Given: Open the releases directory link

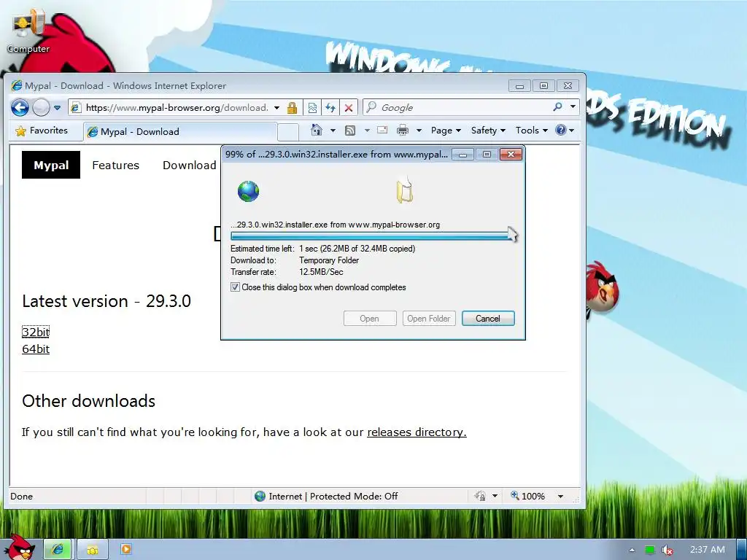Looking at the screenshot, I should (417, 432).
